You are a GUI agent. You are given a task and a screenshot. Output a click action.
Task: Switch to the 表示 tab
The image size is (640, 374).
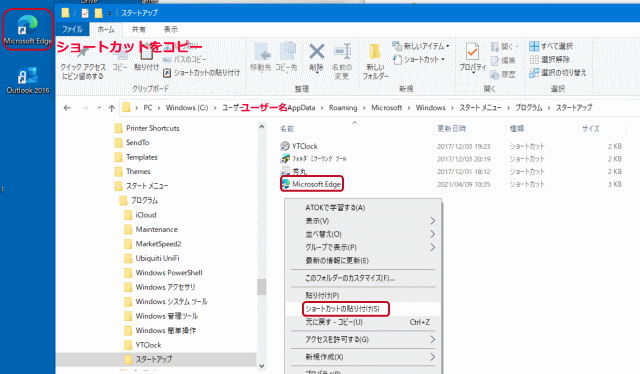point(171,29)
